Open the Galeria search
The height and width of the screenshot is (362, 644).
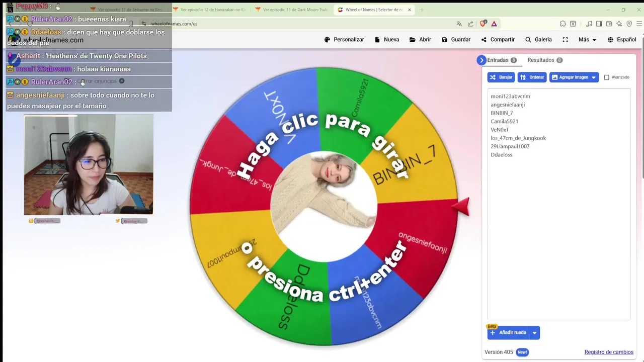[538, 40]
